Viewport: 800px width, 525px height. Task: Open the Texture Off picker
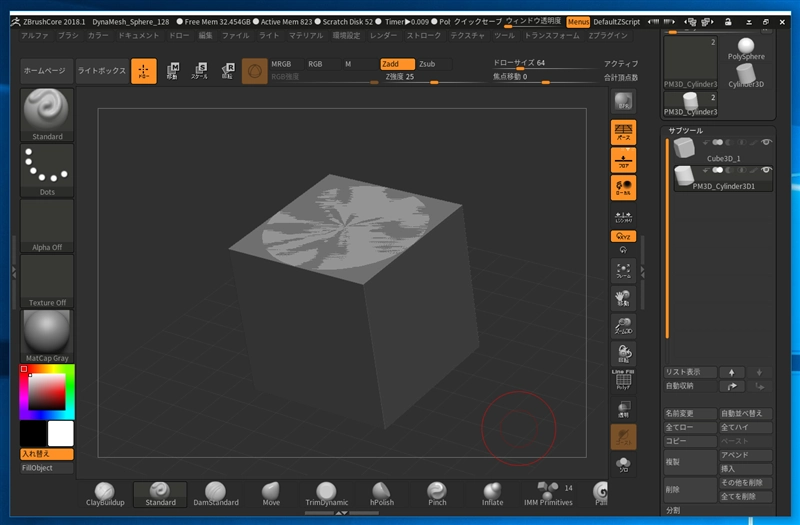47,281
